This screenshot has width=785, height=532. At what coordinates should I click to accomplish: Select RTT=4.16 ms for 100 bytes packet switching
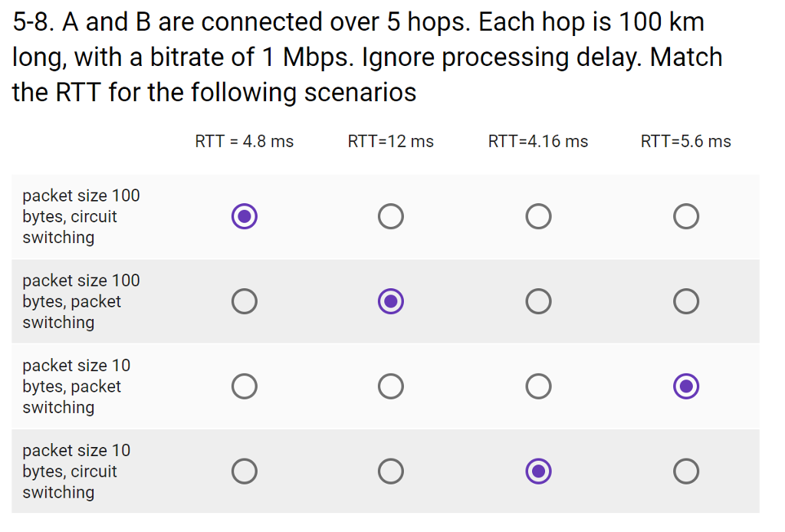[x=538, y=301]
